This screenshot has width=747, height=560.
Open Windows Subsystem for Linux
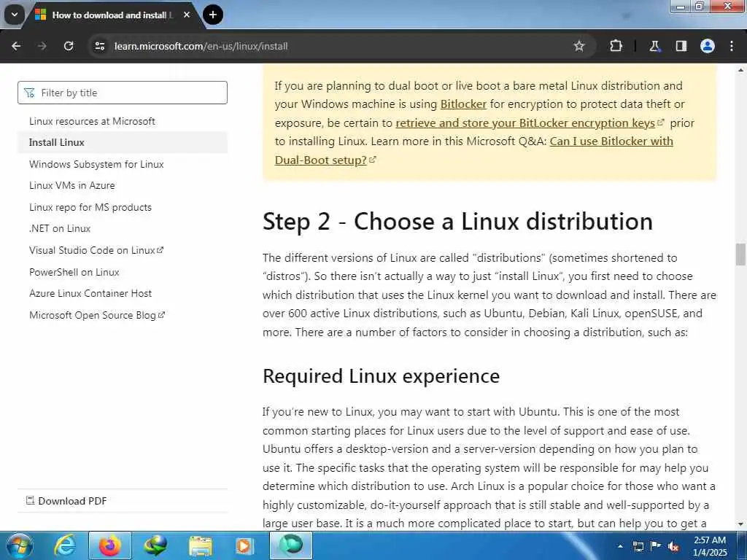[x=96, y=164]
